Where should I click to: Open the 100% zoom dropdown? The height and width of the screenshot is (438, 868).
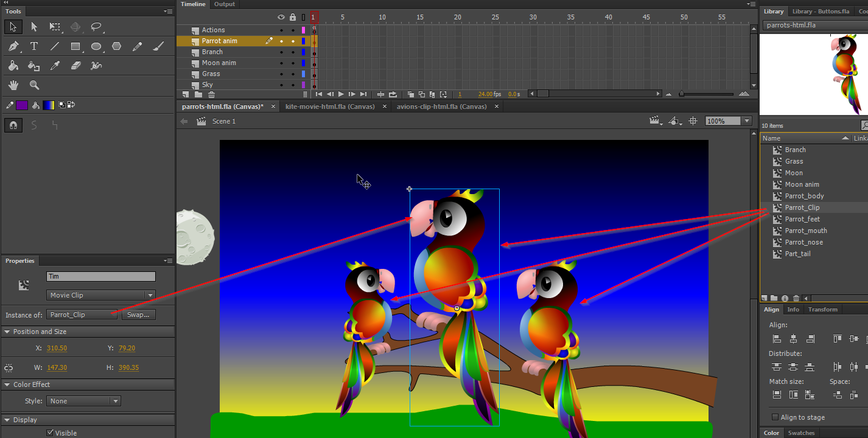pos(747,121)
